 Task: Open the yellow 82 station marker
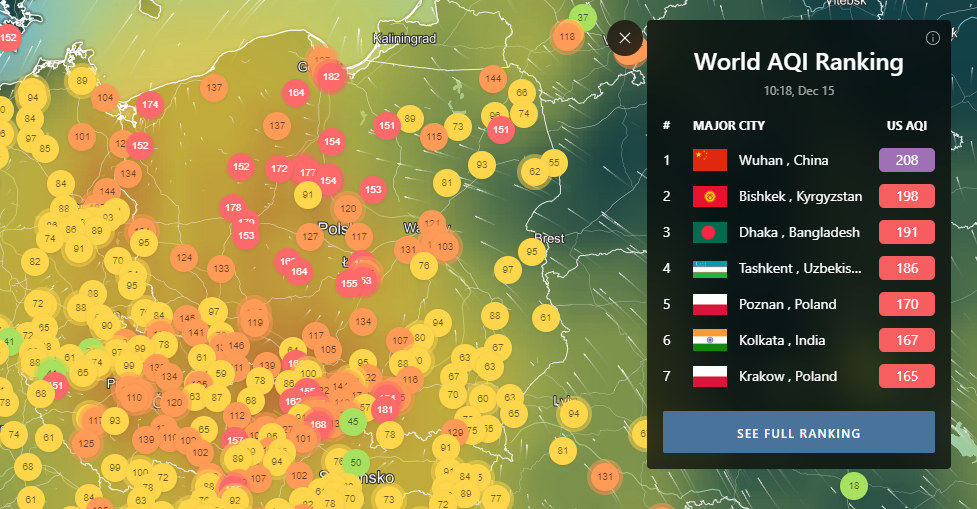click(x=35, y=262)
